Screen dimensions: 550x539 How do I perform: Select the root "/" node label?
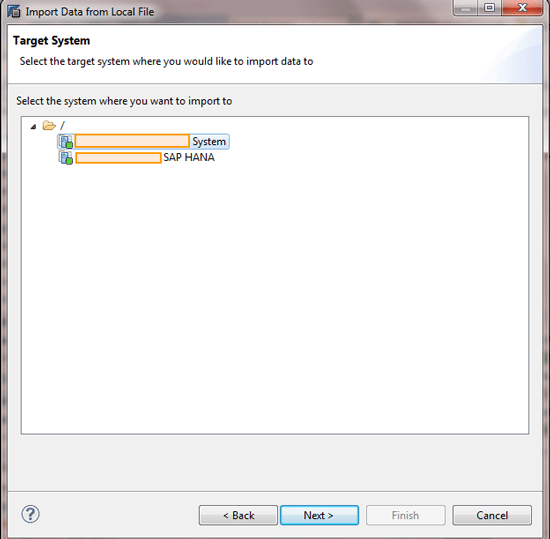coord(62,125)
